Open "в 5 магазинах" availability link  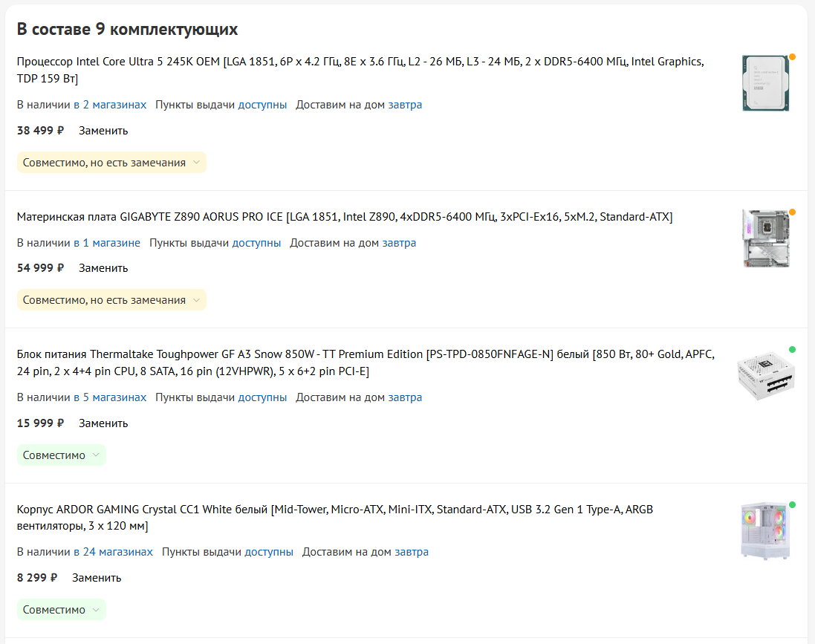coord(110,397)
